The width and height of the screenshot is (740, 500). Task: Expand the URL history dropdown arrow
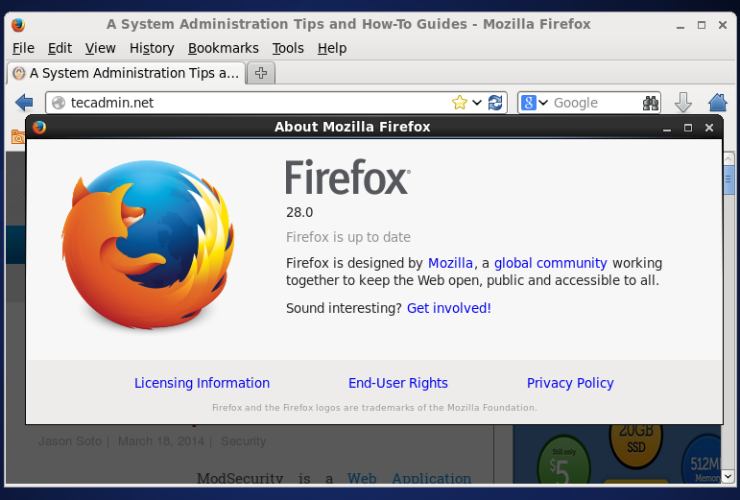[477, 102]
